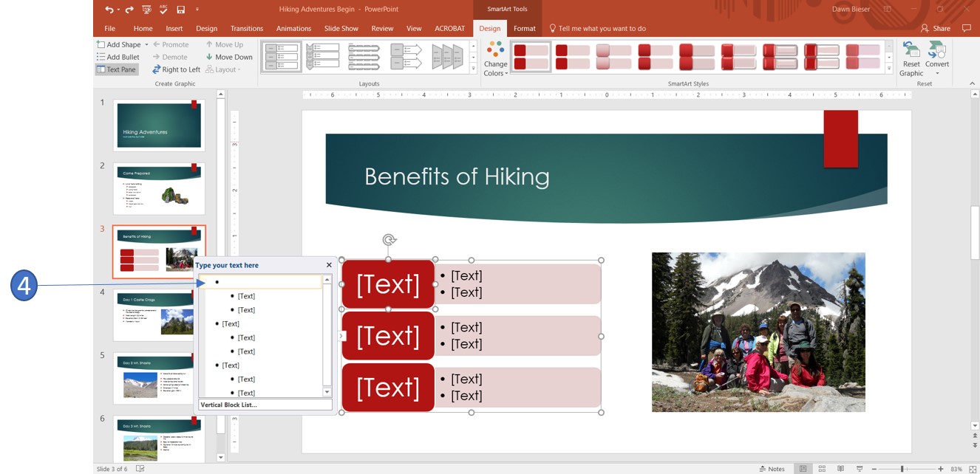
Task: Click zoom in plus button
Action: (x=940, y=469)
